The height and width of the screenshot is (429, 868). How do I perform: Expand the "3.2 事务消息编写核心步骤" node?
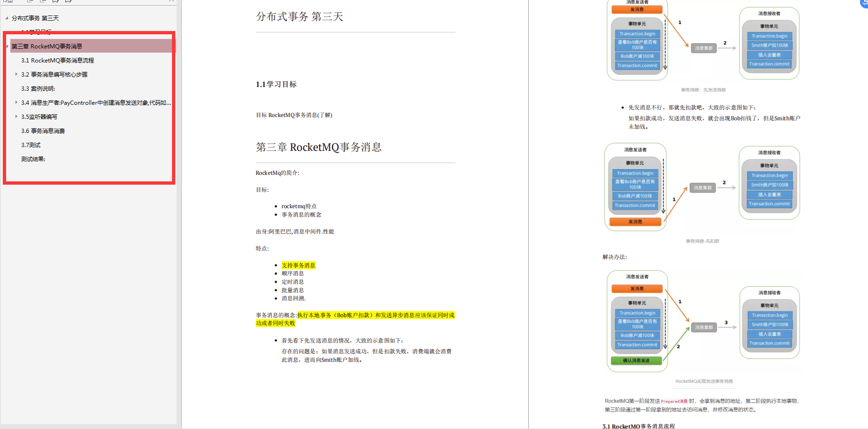click(17, 74)
